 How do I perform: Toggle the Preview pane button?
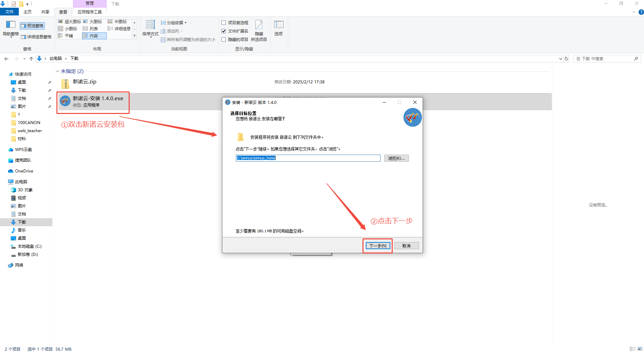[x=32, y=26]
